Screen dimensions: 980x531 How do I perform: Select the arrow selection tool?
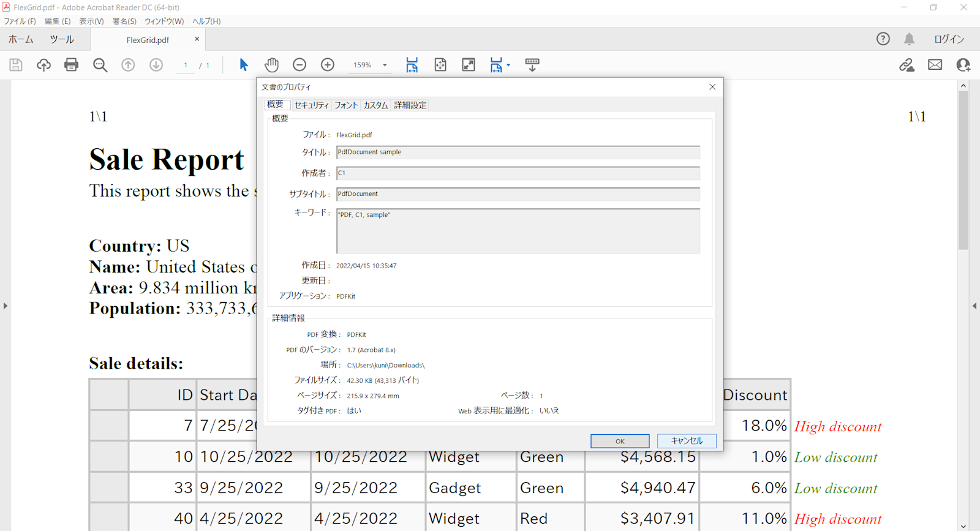coord(244,64)
